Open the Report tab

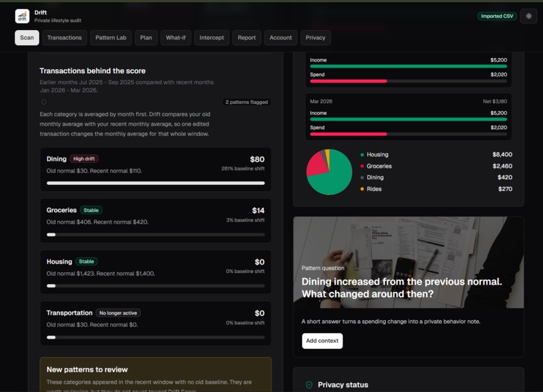pyautogui.click(x=247, y=38)
